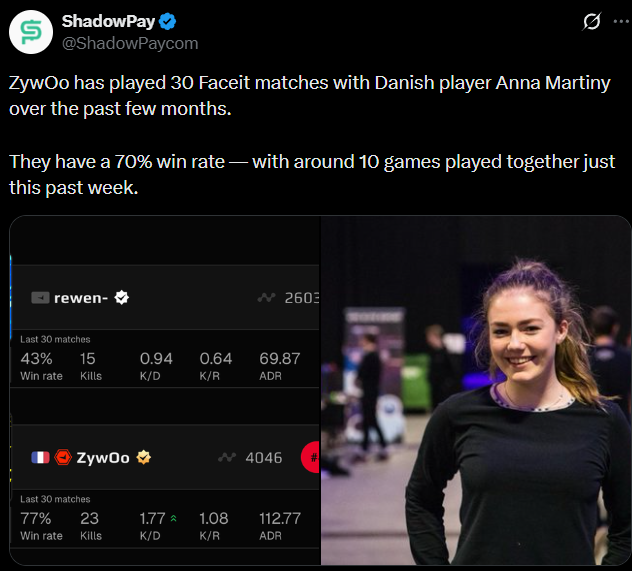Click the French flag icon beside ZywOo

click(40, 458)
